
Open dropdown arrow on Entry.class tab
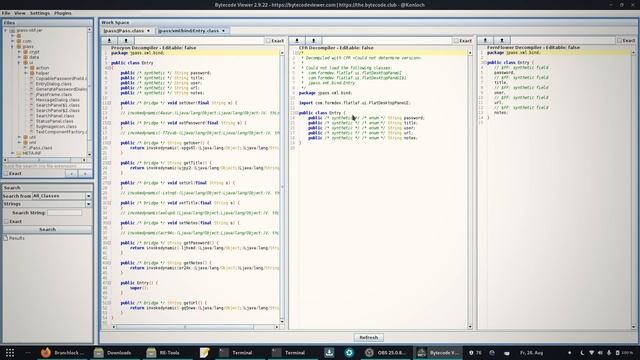223,31
